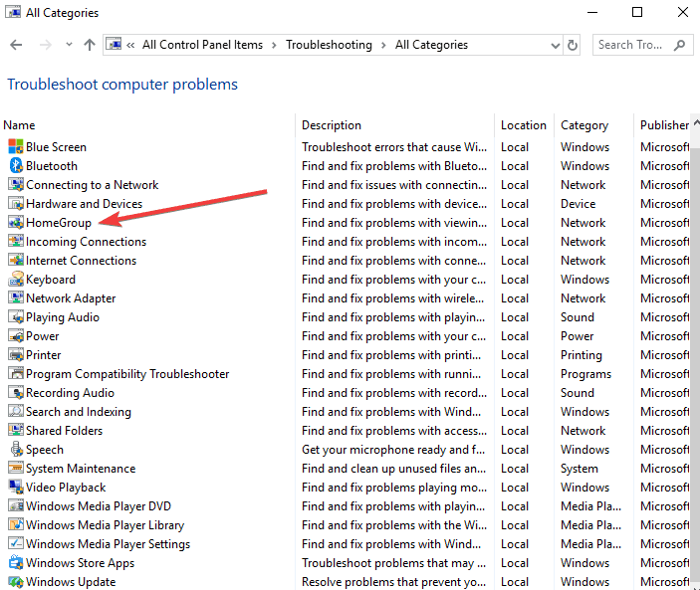Image resolution: width=700 pixels, height=590 pixels.
Task: Launch the Bluetooth troubleshooter
Action: (x=52, y=166)
